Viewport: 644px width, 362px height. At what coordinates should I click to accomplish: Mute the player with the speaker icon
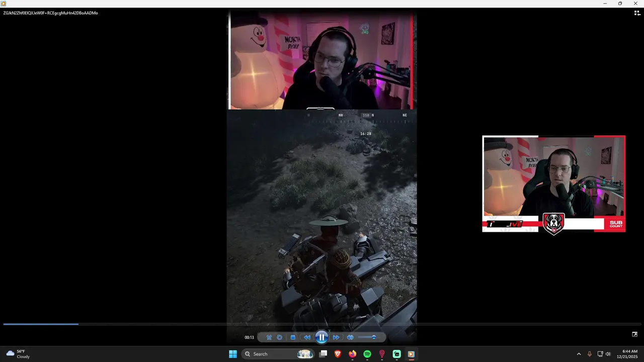(350, 337)
